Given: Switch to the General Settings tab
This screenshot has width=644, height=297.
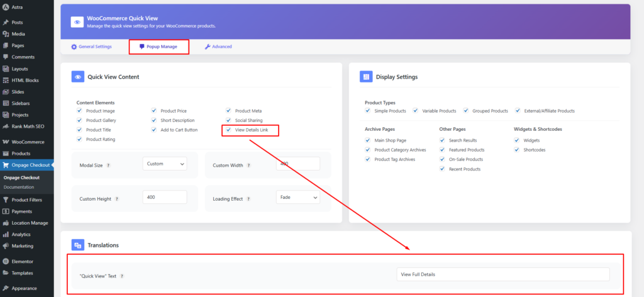Looking at the screenshot, I should click(x=91, y=47).
